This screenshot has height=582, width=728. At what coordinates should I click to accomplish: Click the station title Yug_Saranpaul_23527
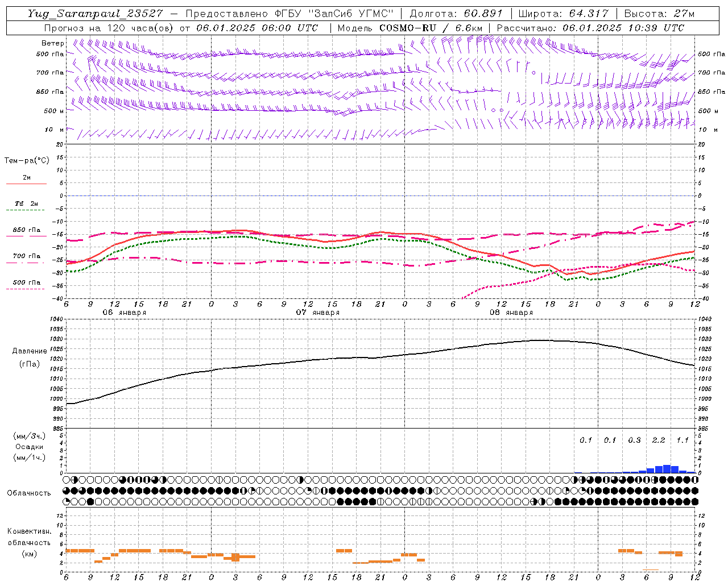(x=95, y=14)
